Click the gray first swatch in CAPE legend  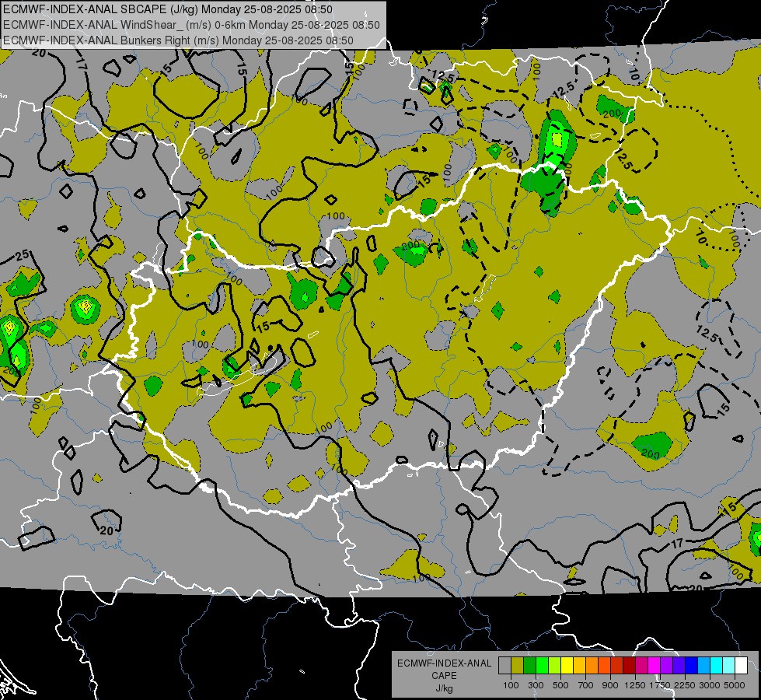point(504,666)
